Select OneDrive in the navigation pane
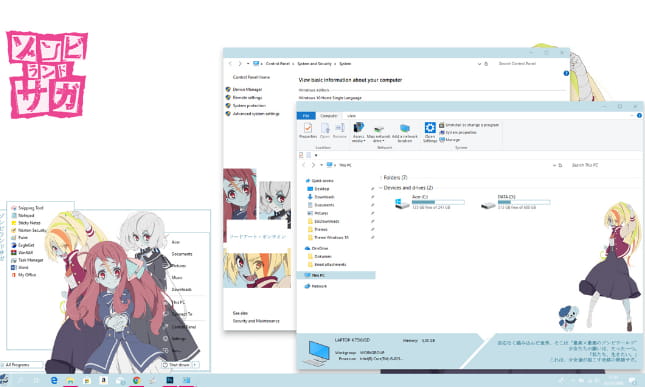This screenshot has width=645, height=388. coord(316,249)
